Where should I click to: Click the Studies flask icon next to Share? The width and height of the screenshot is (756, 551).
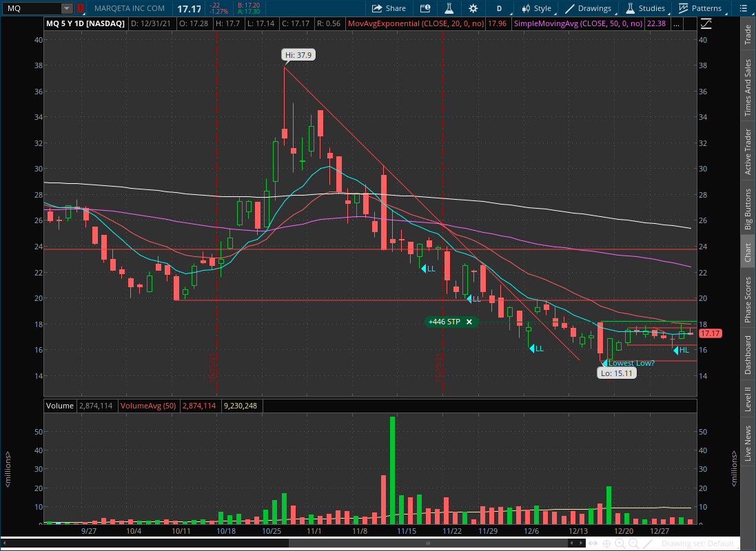pos(449,8)
